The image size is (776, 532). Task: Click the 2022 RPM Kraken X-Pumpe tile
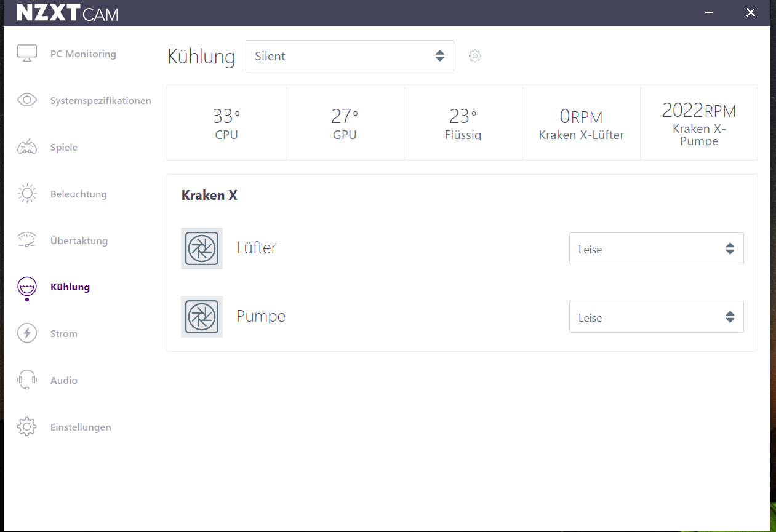[x=699, y=123]
